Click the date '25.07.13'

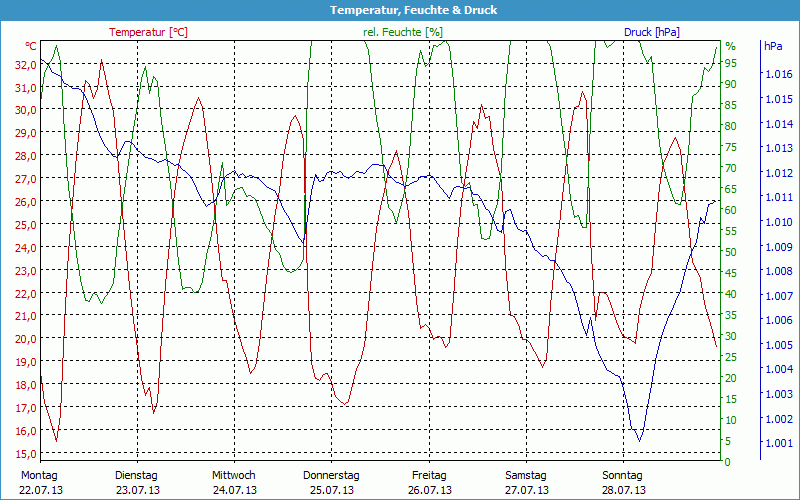(x=332, y=490)
